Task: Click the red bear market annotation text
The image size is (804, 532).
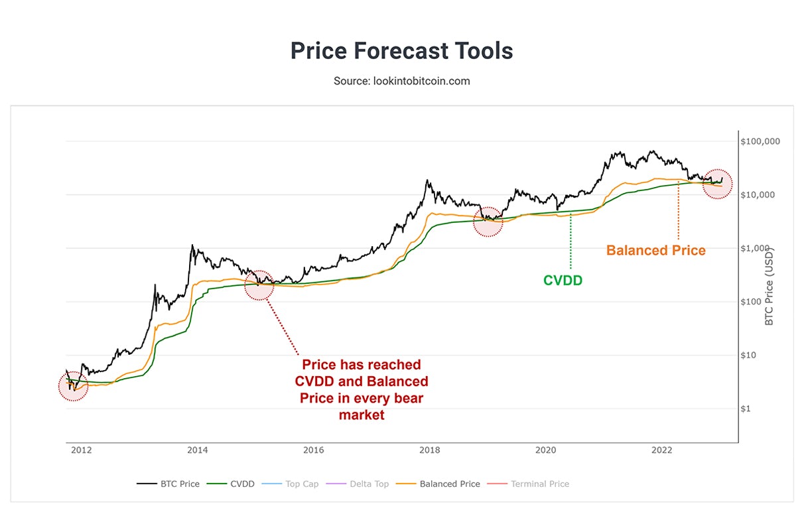Action: 362,390
